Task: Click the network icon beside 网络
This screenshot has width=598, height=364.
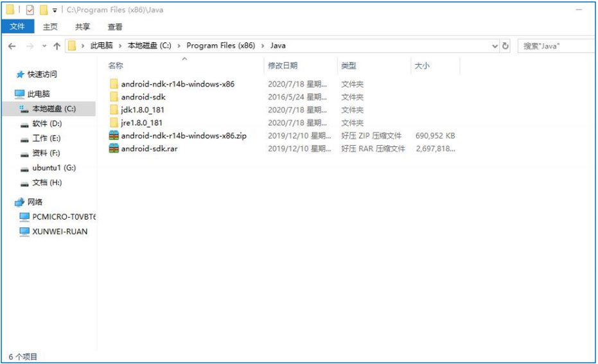Action: coord(19,202)
